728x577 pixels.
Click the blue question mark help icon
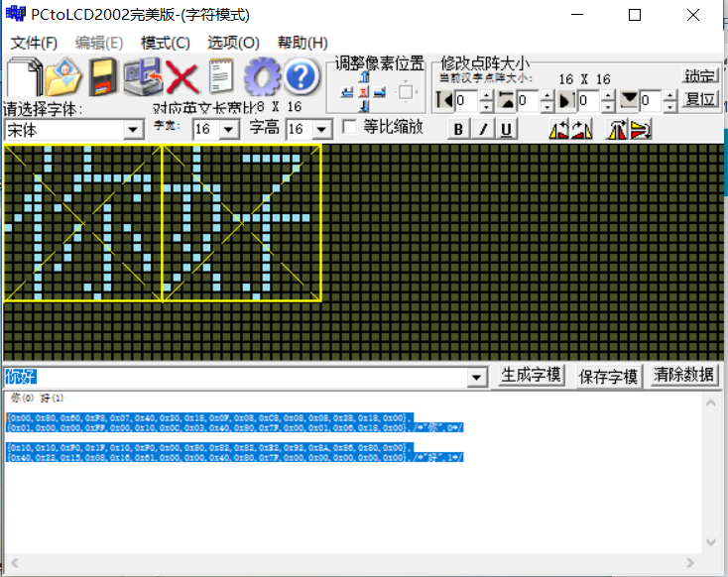pos(302,76)
